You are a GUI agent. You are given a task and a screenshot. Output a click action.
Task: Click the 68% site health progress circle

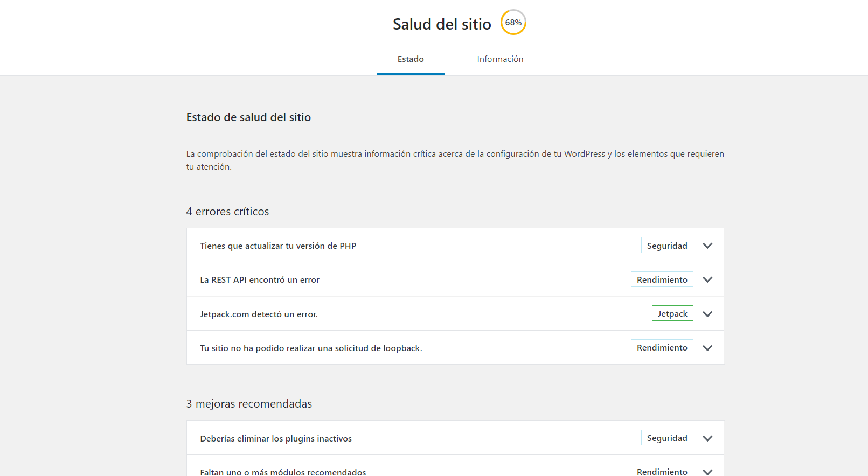513,23
